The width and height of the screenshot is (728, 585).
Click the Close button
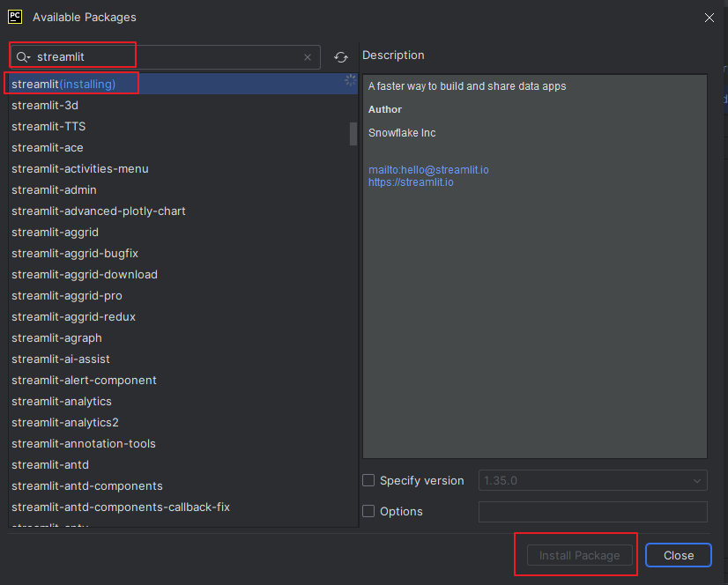[x=679, y=555]
